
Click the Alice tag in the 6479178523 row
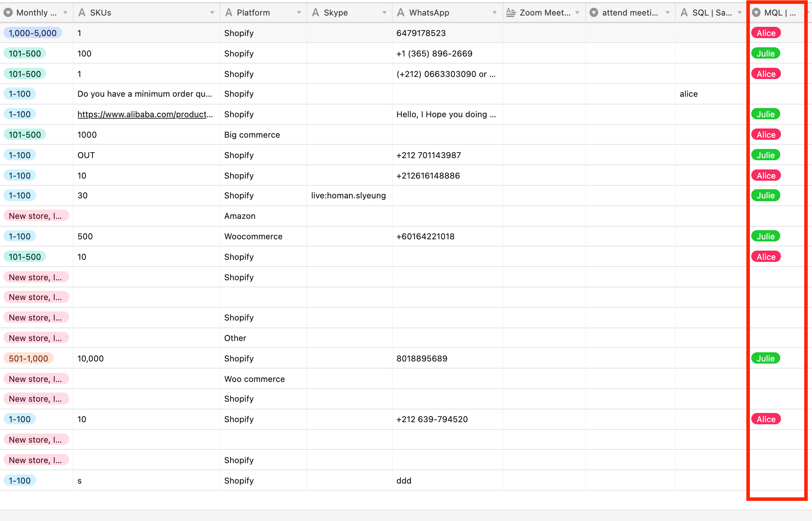766,33
